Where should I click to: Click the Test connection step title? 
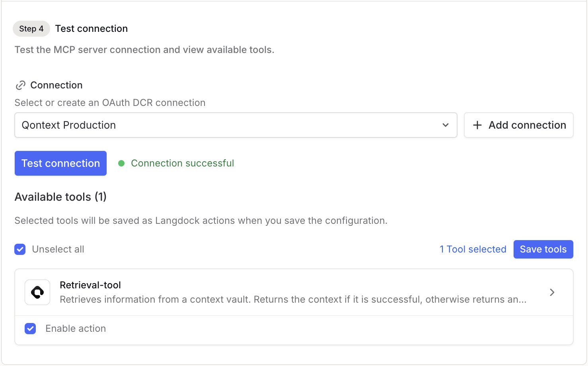pos(91,28)
